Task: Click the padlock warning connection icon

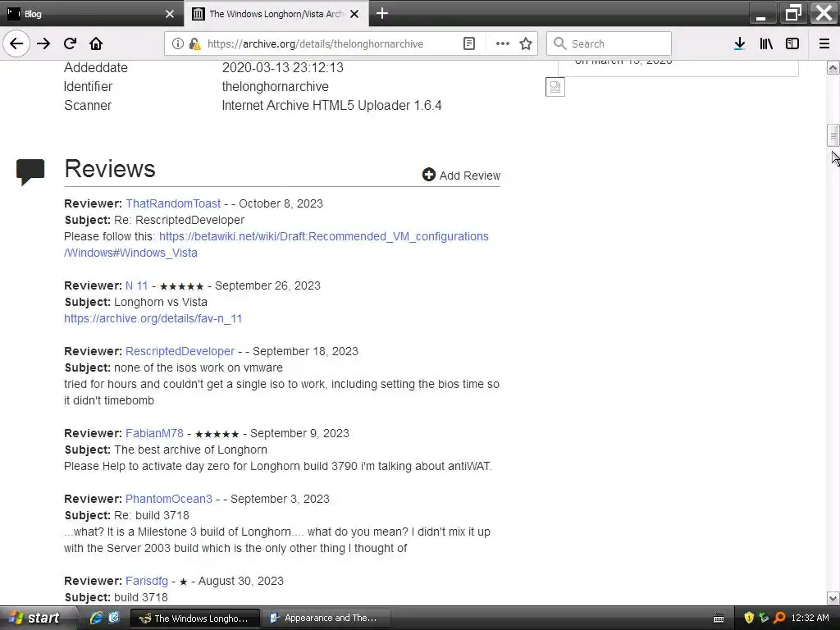Action: coord(195,43)
